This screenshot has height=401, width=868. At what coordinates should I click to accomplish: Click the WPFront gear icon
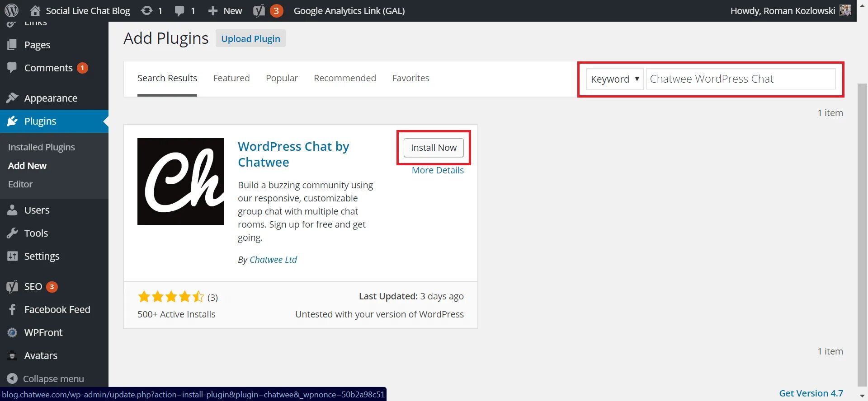(12, 332)
